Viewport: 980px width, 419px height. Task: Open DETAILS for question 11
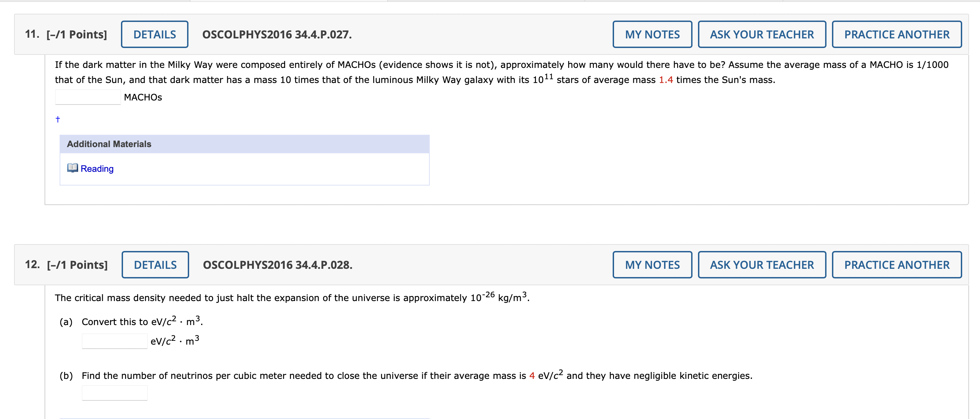155,34
